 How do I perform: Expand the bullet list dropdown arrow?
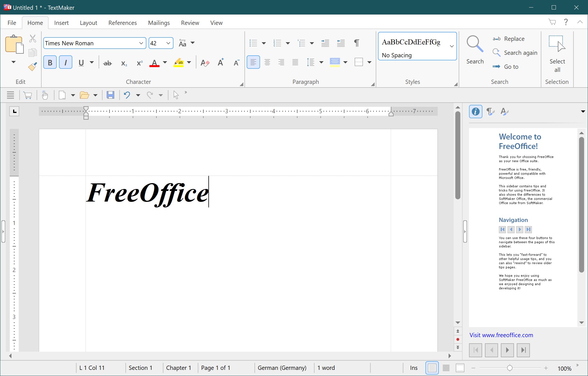(x=264, y=43)
